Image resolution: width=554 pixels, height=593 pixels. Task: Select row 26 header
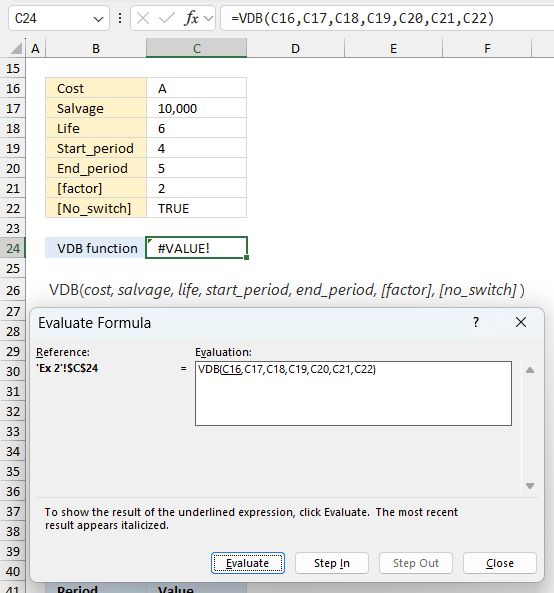(13, 290)
